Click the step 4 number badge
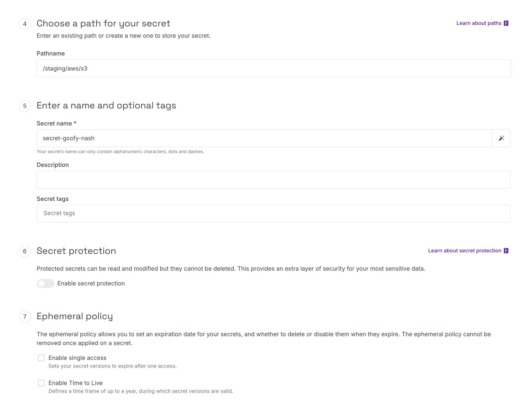Image resolution: width=528 pixels, height=420 pixels. click(25, 24)
